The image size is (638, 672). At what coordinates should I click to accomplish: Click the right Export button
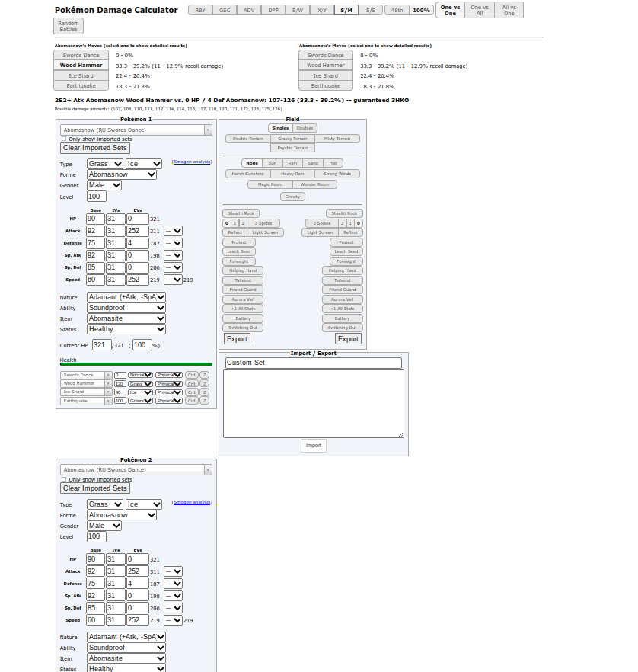point(348,339)
